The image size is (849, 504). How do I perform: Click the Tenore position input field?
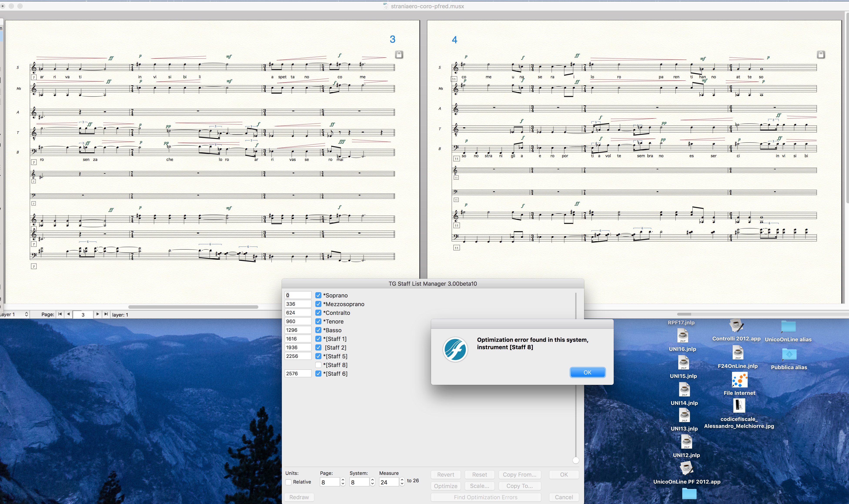298,321
